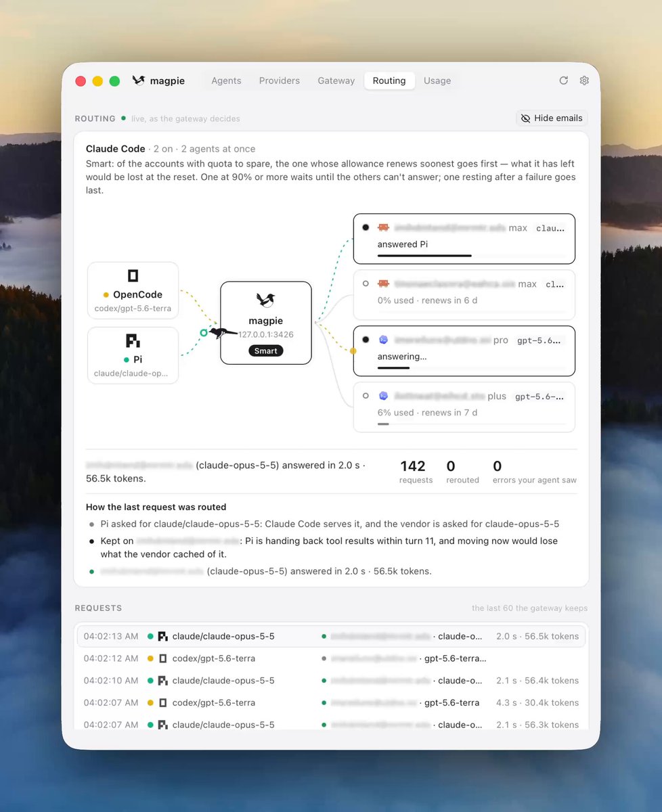Switch to the Agents tab
The image size is (662, 812).
[226, 81]
